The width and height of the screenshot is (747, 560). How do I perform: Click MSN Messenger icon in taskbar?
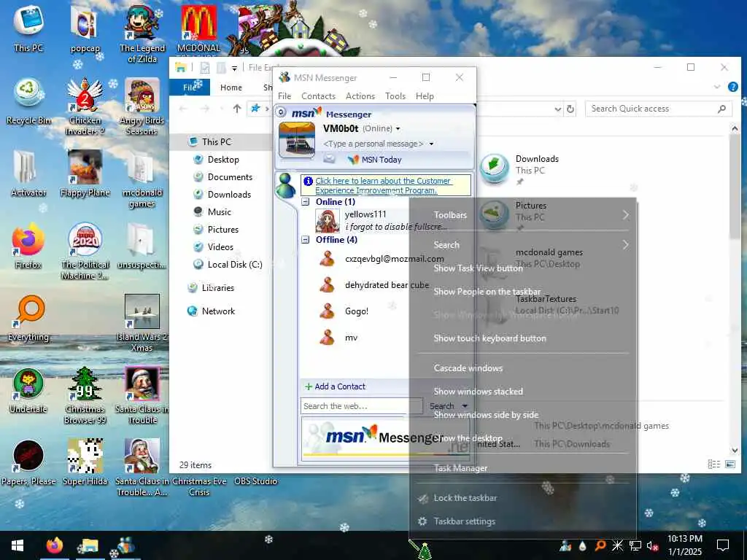[x=125, y=545]
